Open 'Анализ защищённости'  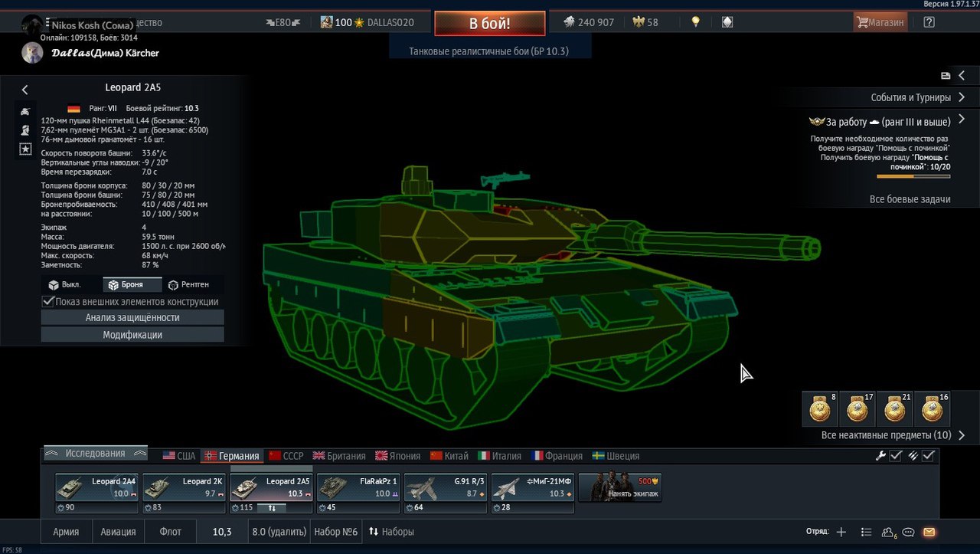pos(132,317)
